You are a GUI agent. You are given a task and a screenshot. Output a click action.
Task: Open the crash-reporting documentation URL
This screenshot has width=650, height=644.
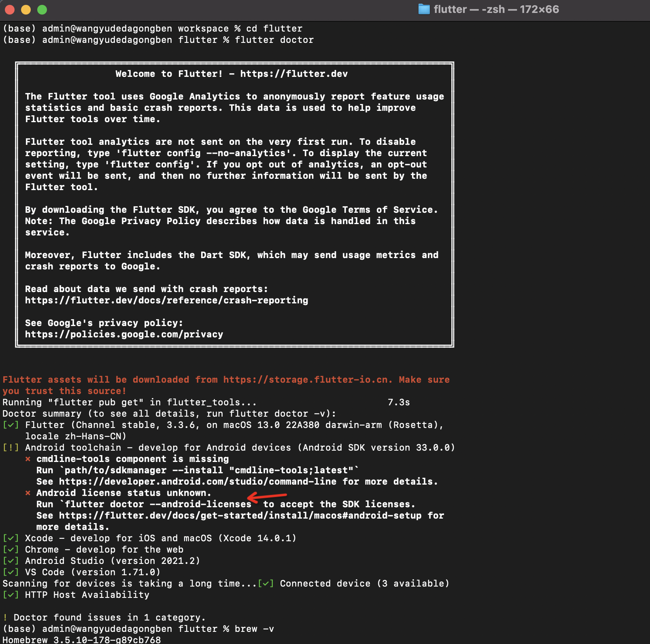166,301
